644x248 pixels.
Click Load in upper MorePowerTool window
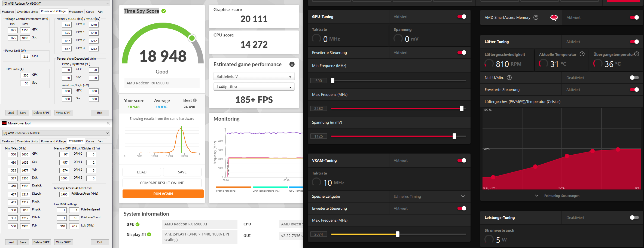(11, 113)
